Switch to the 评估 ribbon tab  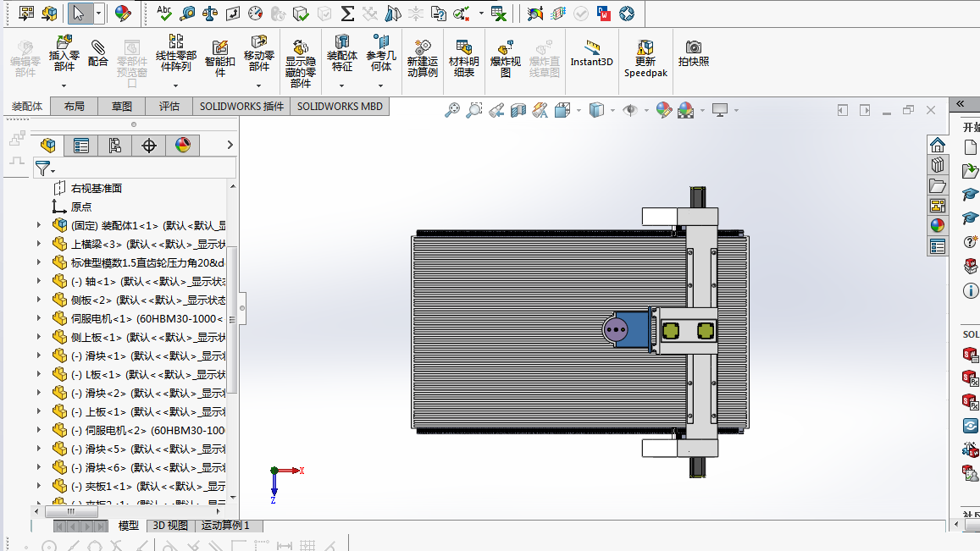pyautogui.click(x=169, y=107)
